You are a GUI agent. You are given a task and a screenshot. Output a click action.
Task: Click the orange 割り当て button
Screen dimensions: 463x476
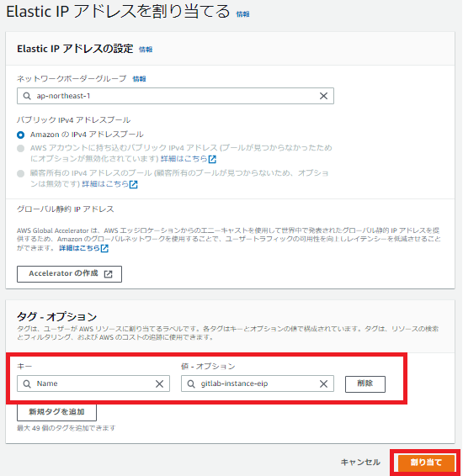coord(426,463)
